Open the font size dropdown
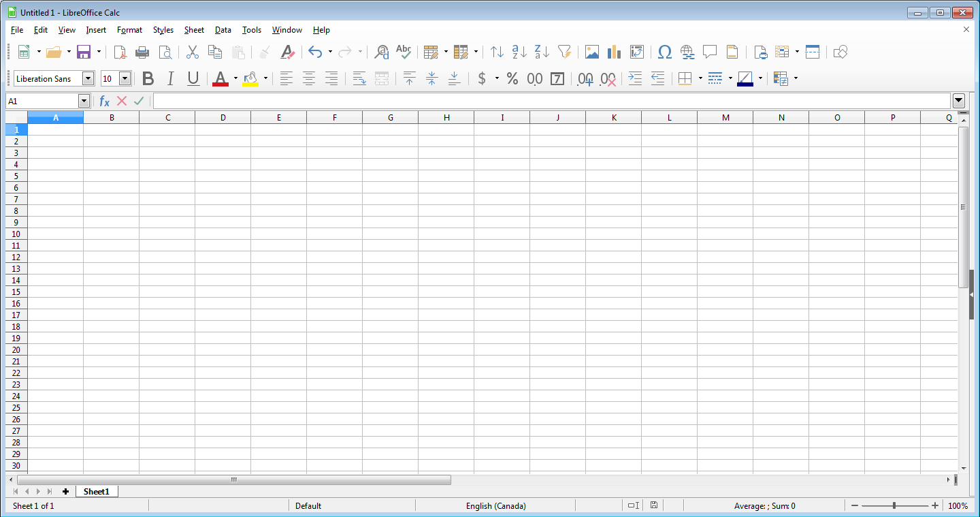The image size is (980, 517). click(125, 78)
